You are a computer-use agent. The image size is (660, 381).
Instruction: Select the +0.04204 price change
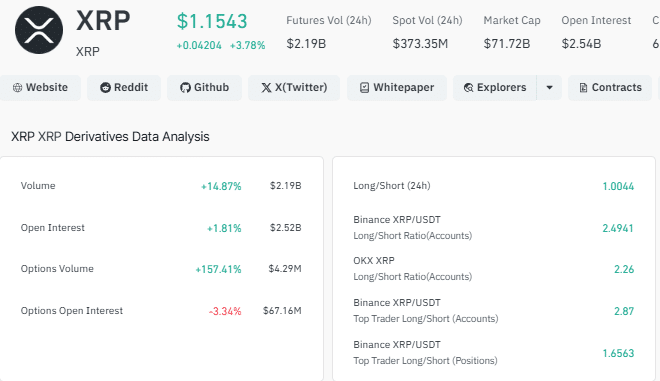coord(199,45)
